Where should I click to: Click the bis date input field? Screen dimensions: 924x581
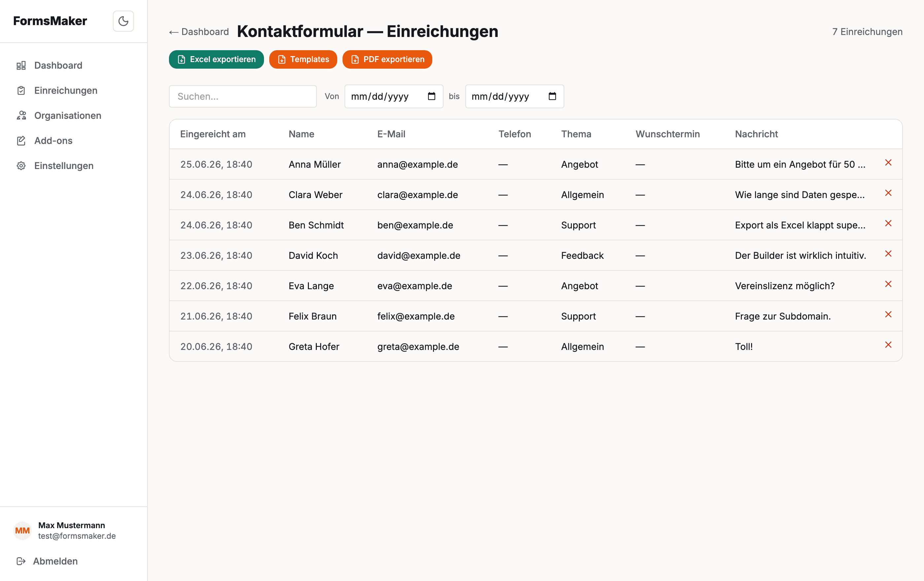(514, 96)
